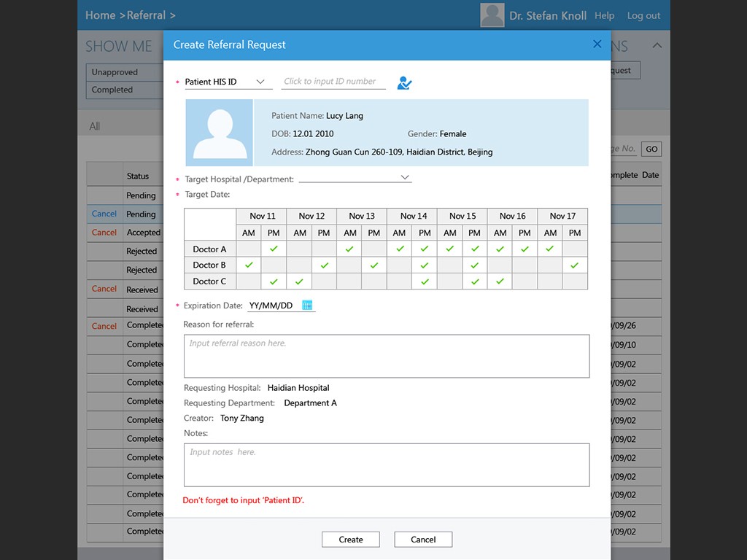Expand the Patient HIS ID dropdown

[260, 82]
